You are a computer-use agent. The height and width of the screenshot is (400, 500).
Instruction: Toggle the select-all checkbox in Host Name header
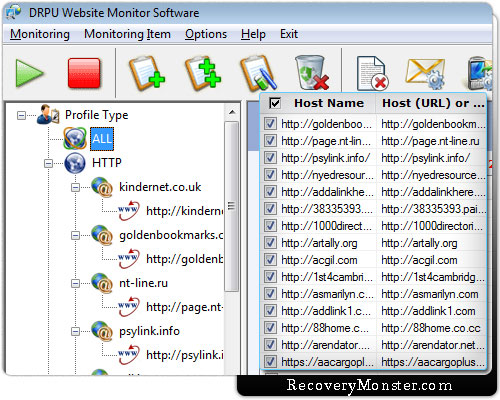[275, 103]
